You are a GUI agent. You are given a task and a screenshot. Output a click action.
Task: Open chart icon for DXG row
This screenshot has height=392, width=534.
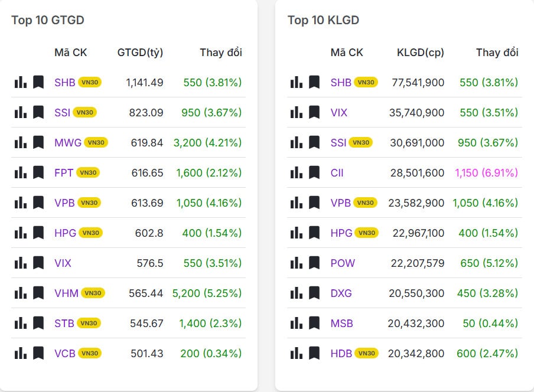[x=297, y=293]
